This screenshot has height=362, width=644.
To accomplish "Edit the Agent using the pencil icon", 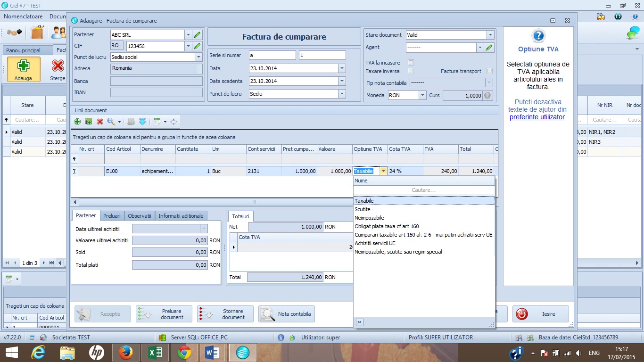I will (x=489, y=47).
